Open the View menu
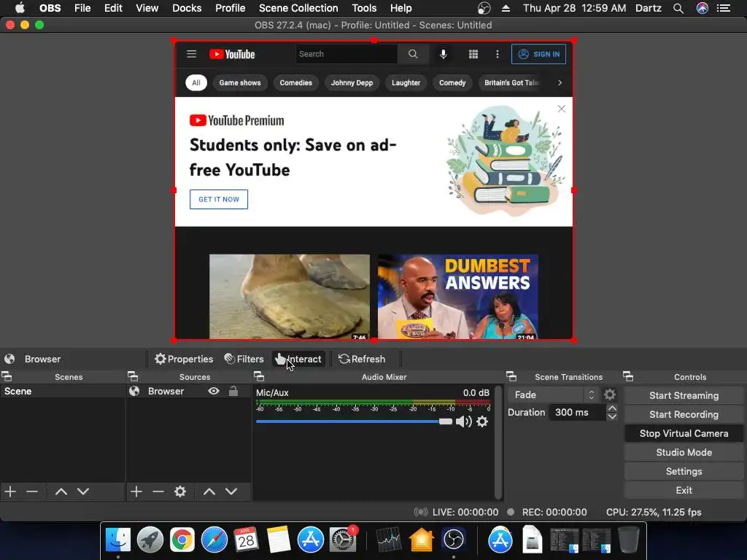Screen dimensions: 747x560 pos(147,8)
